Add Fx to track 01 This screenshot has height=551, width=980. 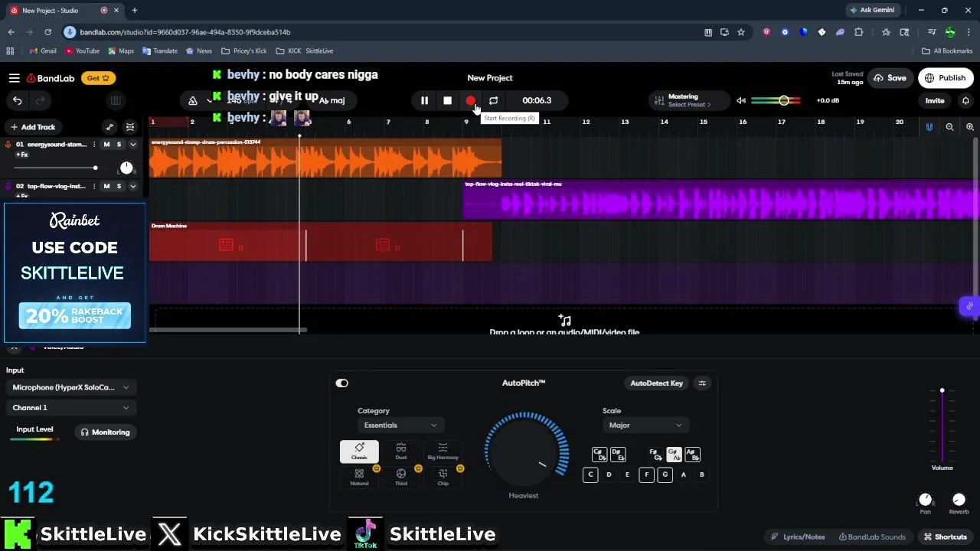click(x=21, y=155)
